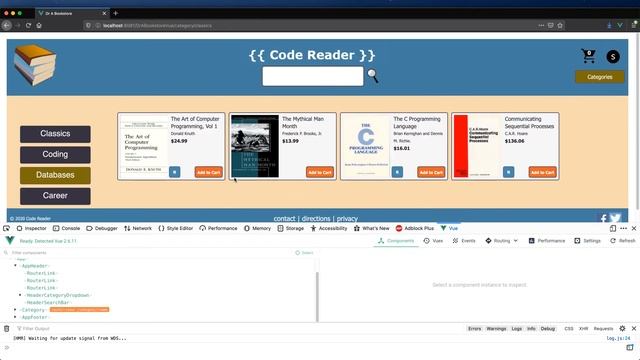Click the Filter components input
This screenshot has width=640, height=360.
tap(147, 253)
